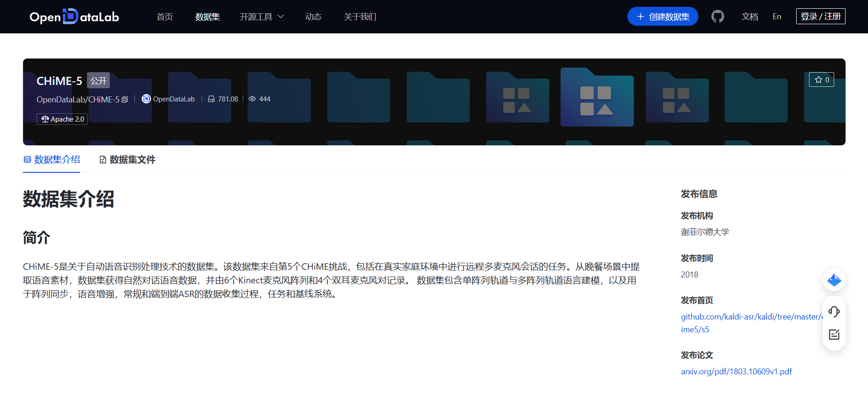Switch to the 数据集介绍 tab
Viewport: 868px width, 394px height.
[52, 160]
